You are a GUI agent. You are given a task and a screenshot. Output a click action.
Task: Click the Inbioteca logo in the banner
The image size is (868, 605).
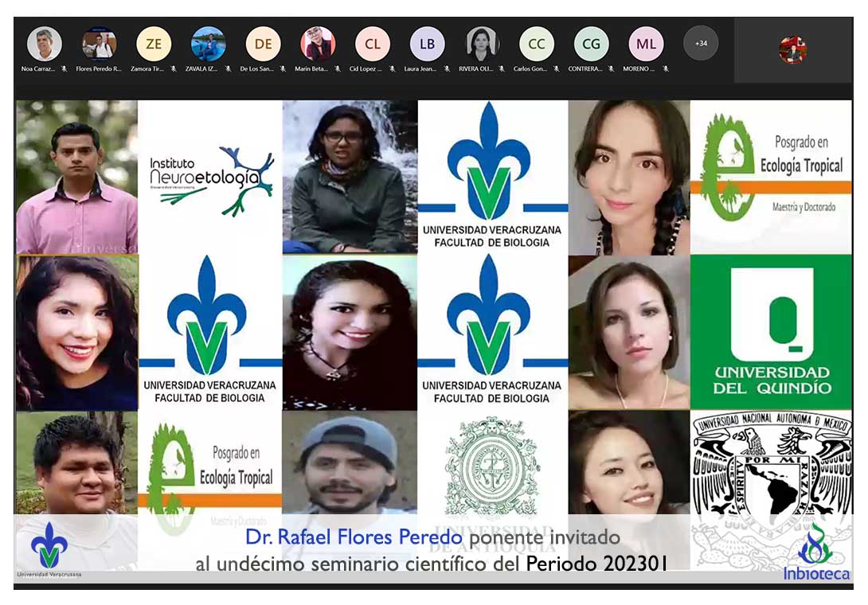[x=815, y=553]
